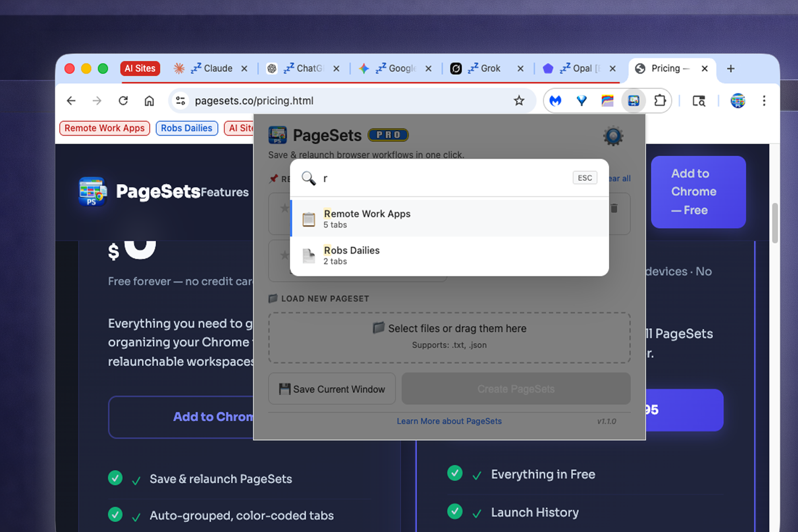
Task: Open a new browser tab
Action: click(730, 69)
